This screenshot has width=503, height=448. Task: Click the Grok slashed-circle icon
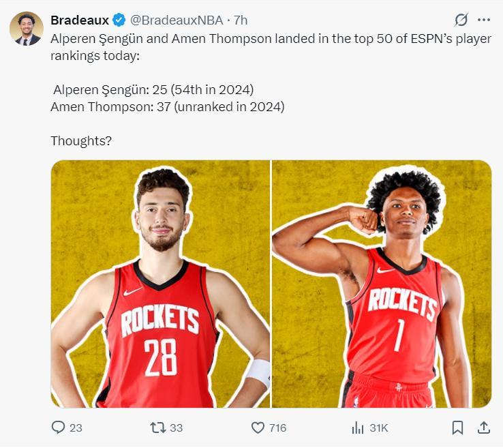click(x=461, y=20)
